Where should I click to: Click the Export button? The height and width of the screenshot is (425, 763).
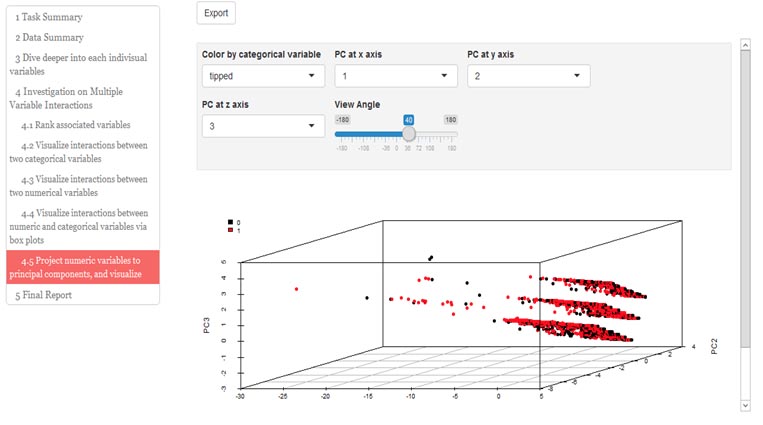(x=216, y=13)
